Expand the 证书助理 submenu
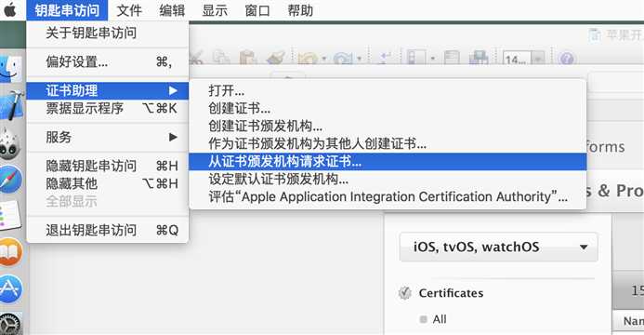The image size is (644, 335). point(108,90)
